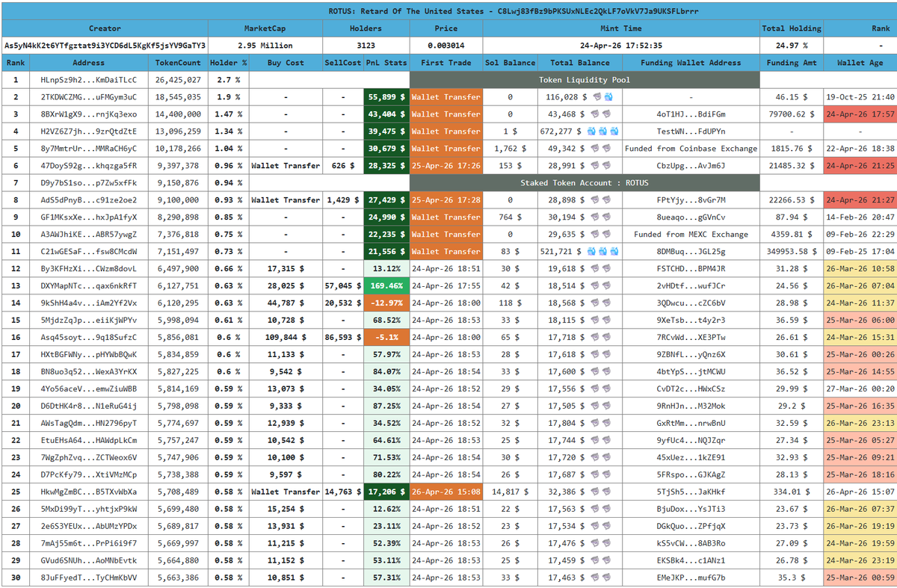
Task: Click funding wallet TestWN...FdUPYn
Action: click(691, 131)
